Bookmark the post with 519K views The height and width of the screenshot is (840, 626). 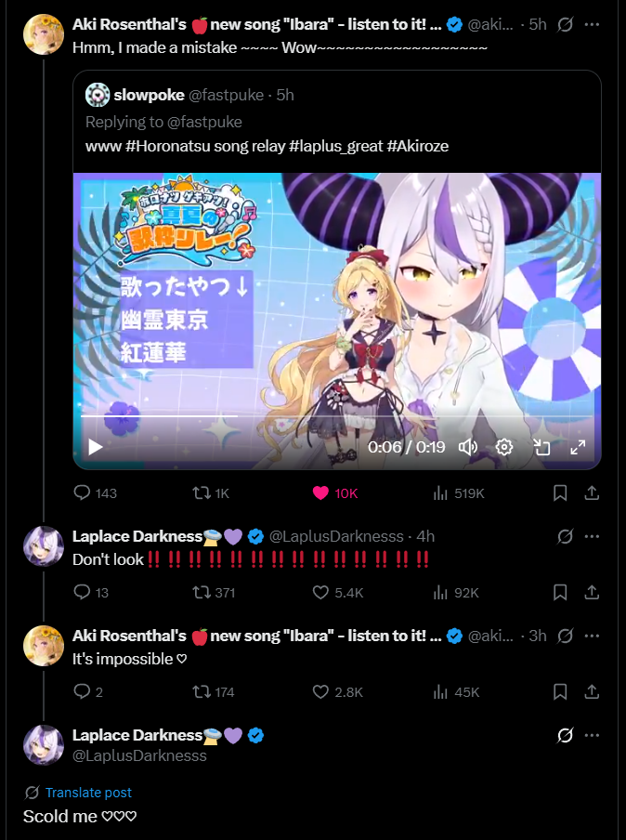coord(560,492)
